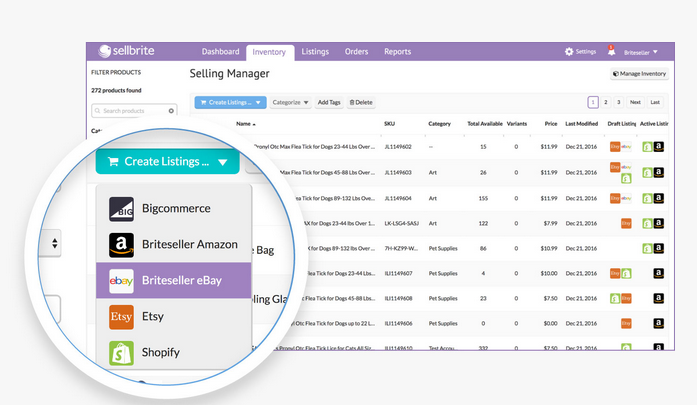
Task: Click Shopify draft icon in row ILI1149608
Action: click(615, 298)
